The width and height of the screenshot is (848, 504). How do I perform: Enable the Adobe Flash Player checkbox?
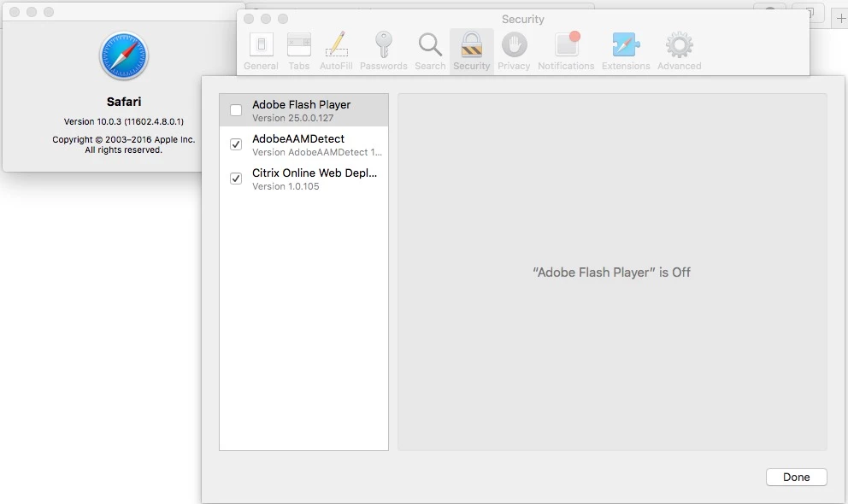(236, 110)
